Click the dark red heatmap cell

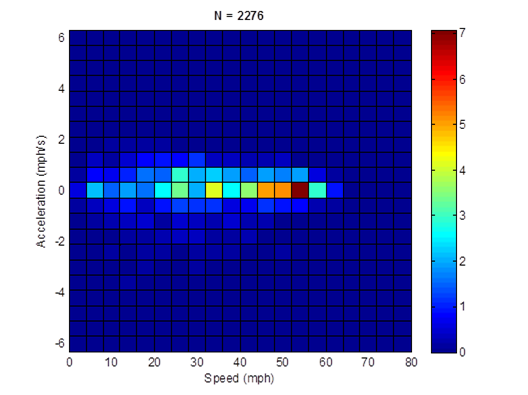300,190
